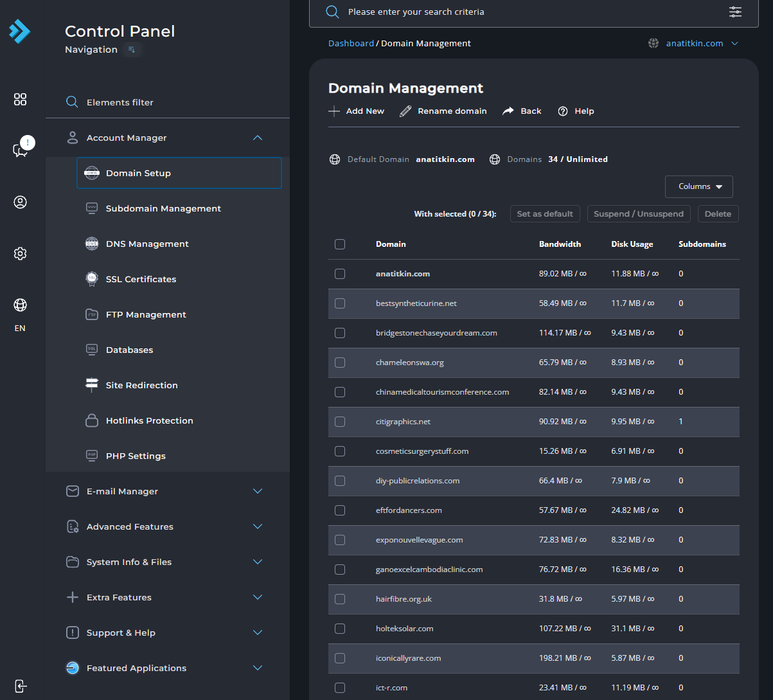The height and width of the screenshot is (700, 773).
Task: Click the Subdomain Management icon
Action: tap(92, 208)
